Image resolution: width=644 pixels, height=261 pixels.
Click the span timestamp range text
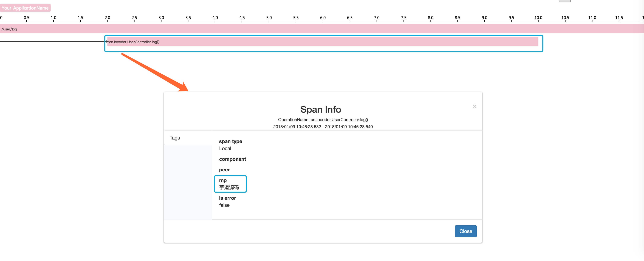323,127
